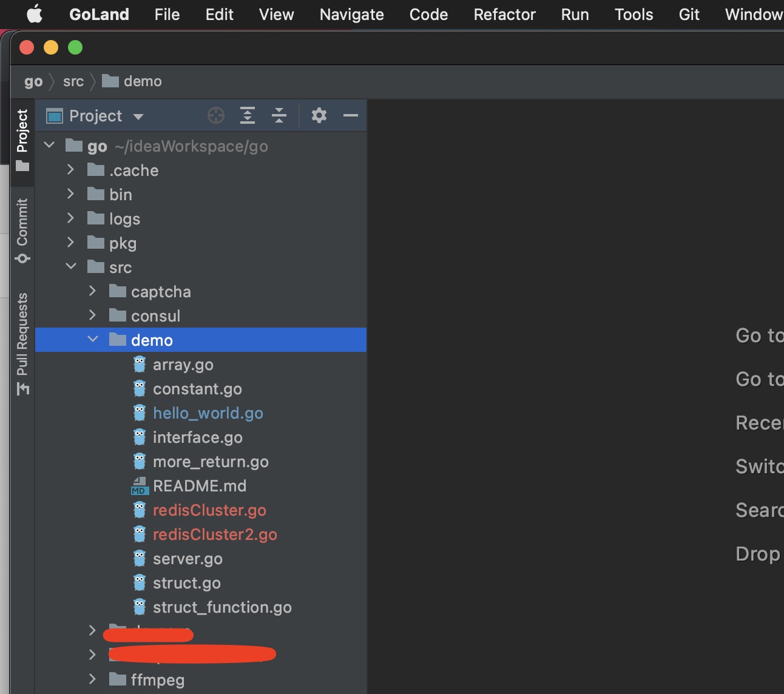Collapse the root go folder
This screenshot has width=784, height=694.
coord(50,145)
